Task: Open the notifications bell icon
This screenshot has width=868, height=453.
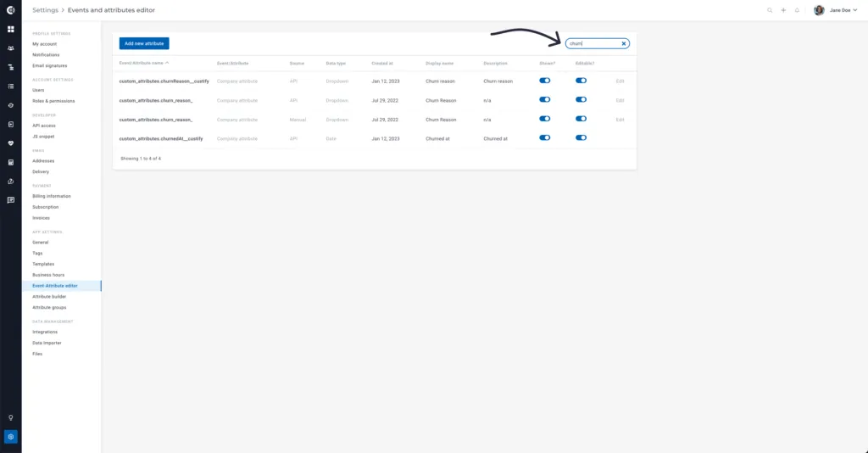Action: (x=797, y=10)
